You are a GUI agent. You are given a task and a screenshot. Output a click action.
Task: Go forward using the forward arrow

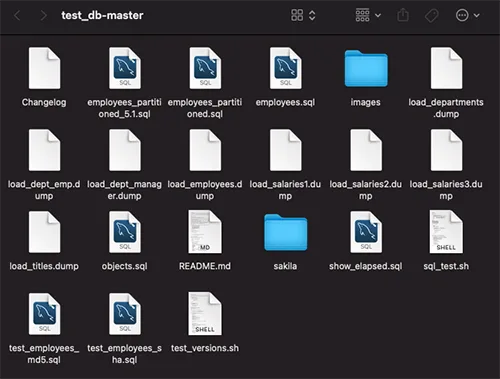coord(43,15)
